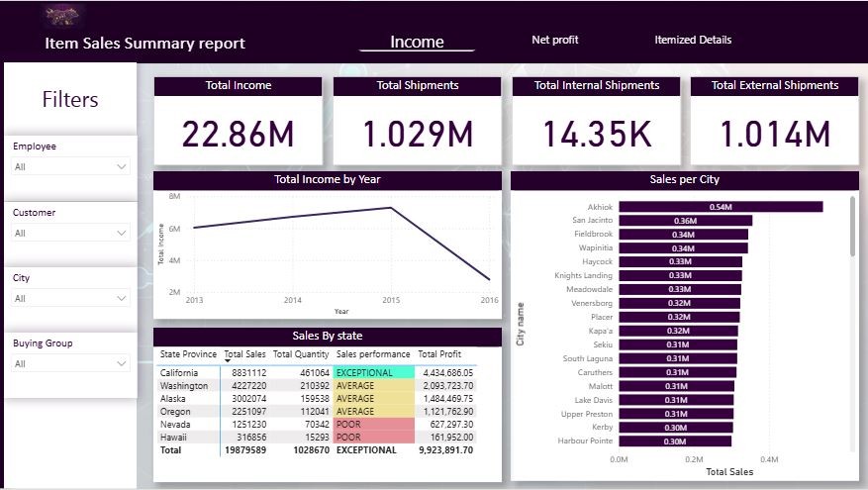Screen dimensions: 868x490
Task: Sort by State Province column header
Action: click(188, 354)
